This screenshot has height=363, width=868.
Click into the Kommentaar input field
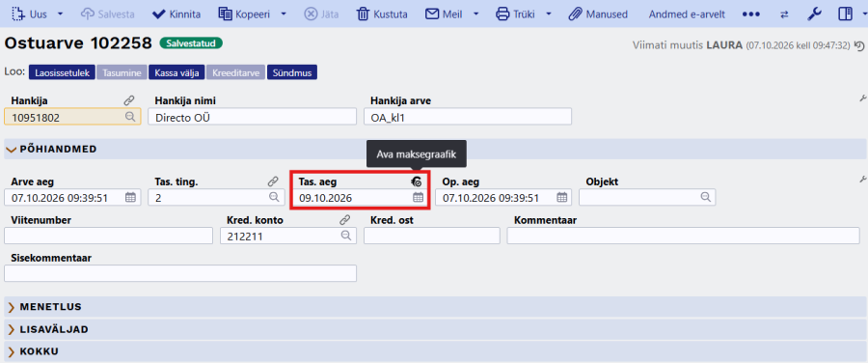[x=684, y=236]
